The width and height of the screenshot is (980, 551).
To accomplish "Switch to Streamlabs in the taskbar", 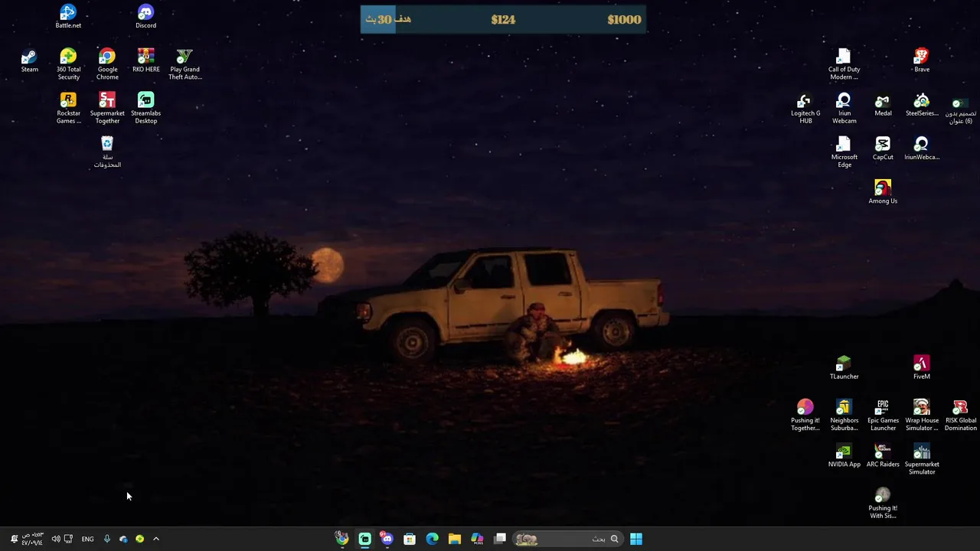I will [x=364, y=539].
